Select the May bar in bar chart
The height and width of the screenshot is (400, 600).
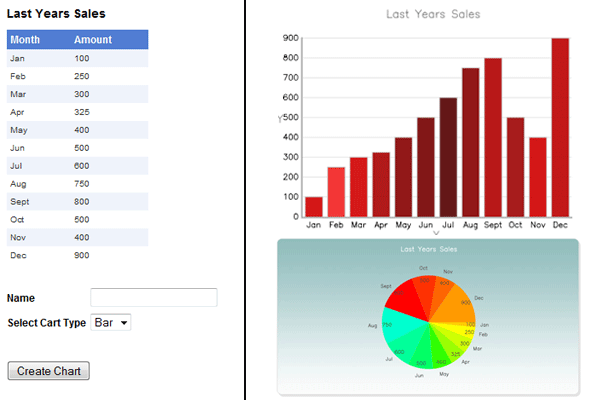403,177
